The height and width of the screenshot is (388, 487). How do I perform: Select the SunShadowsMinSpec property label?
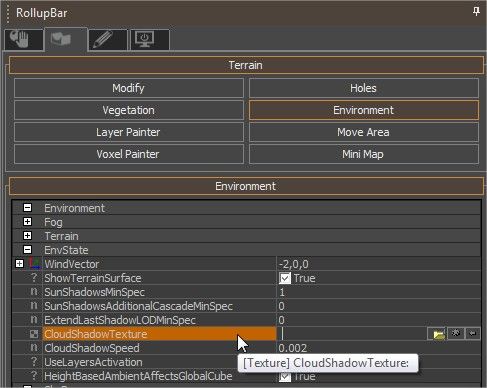click(94, 292)
